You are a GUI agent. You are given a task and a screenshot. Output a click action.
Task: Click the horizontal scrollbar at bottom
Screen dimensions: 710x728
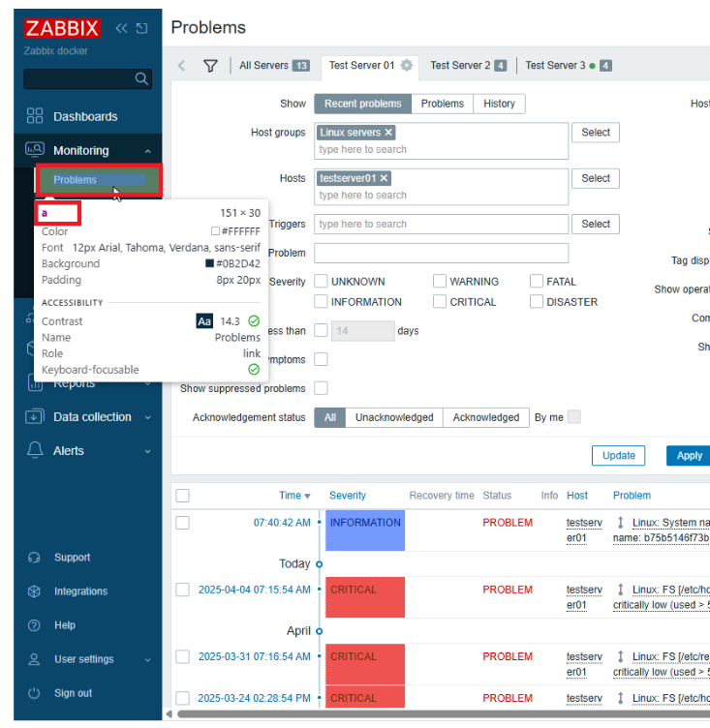[444, 713]
